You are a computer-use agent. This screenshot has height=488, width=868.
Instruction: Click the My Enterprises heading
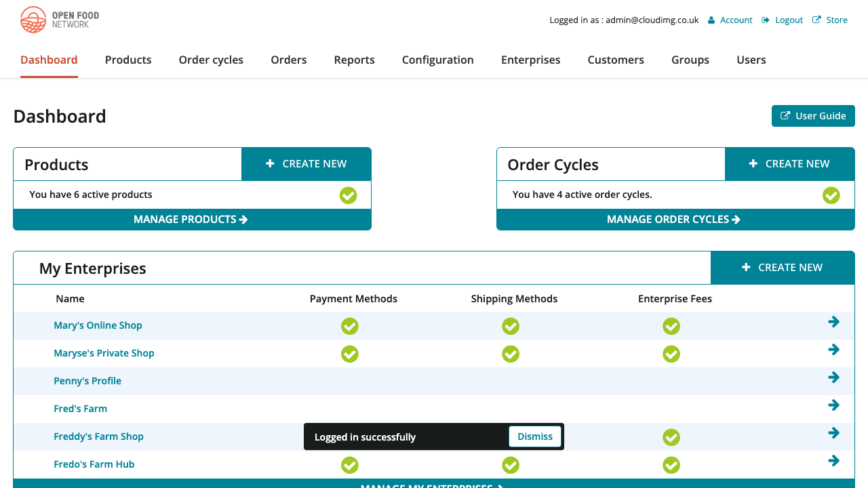93,268
